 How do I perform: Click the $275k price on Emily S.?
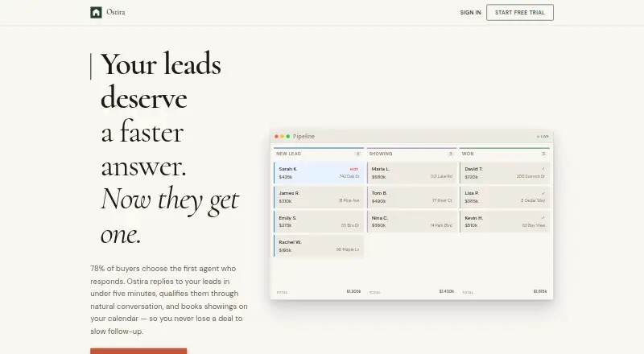(286, 225)
